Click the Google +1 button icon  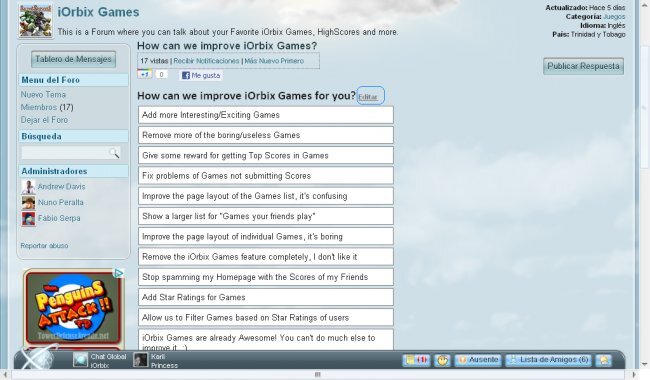[x=144, y=75]
